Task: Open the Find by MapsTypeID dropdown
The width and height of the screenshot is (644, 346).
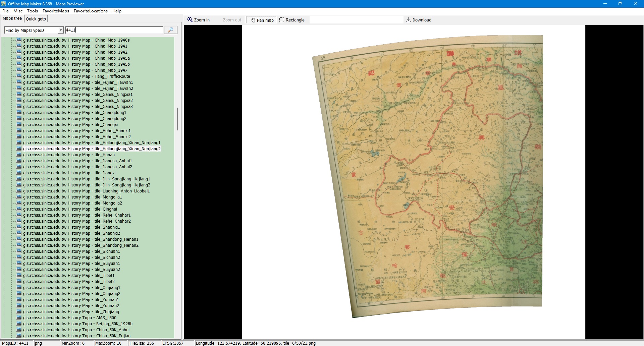Action: pyautogui.click(x=61, y=31)
